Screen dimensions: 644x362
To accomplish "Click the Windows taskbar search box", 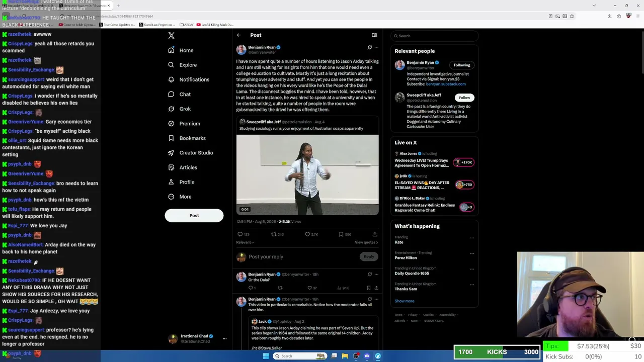I will 300,356.
